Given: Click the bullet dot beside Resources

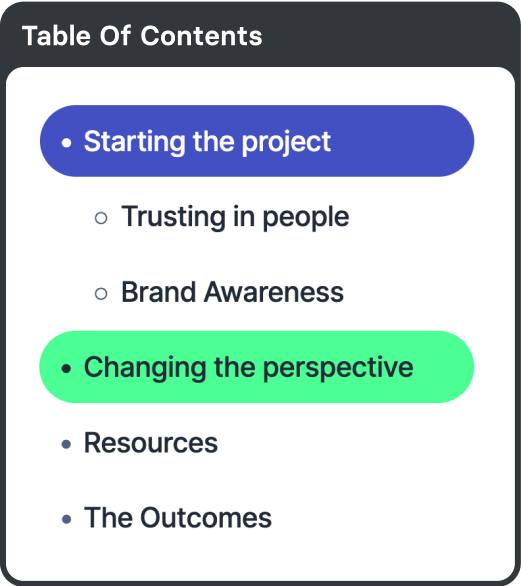Looking at the screenshot, I should coord(67,444).
